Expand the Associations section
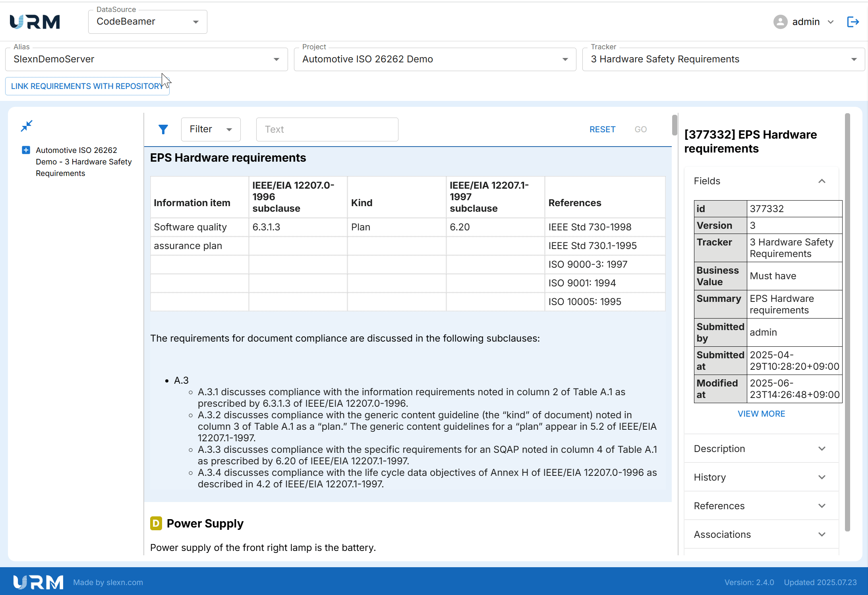The image size is (868, 595). (x=761, y=535)
